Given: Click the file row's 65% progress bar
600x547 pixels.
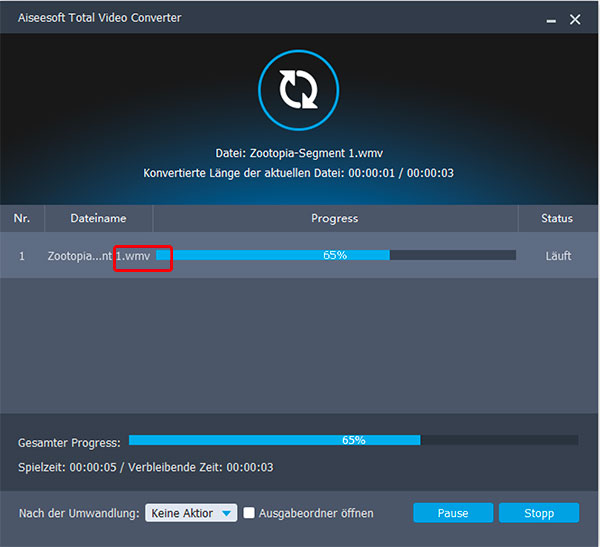Looking at the screenshot, I should 336,255.
